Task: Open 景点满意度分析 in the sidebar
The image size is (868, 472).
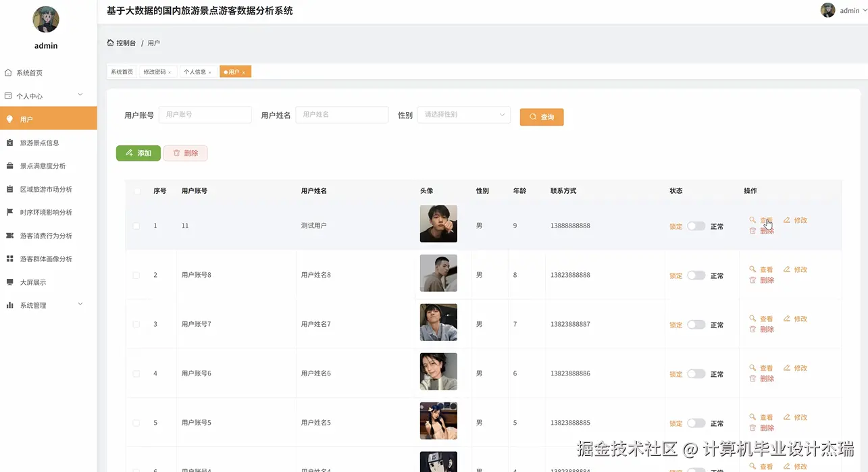Action: click(x=49, y=165)
